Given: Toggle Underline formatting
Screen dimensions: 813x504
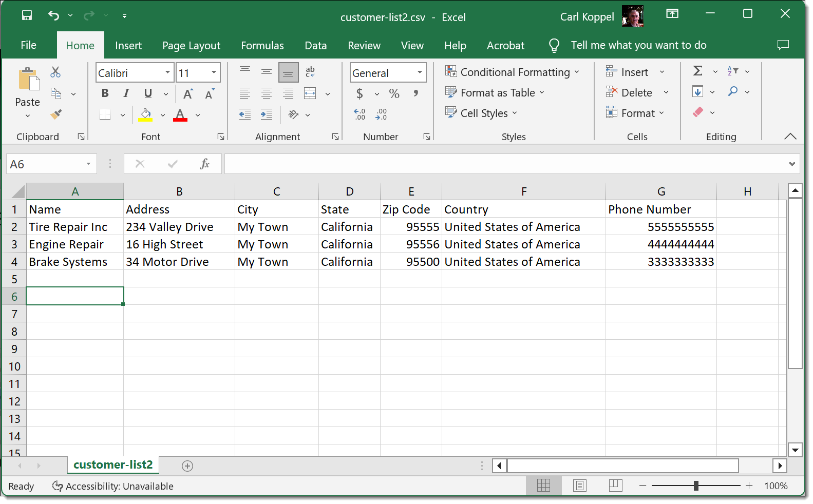Looking at the screenshot, I should pos(148,93).
